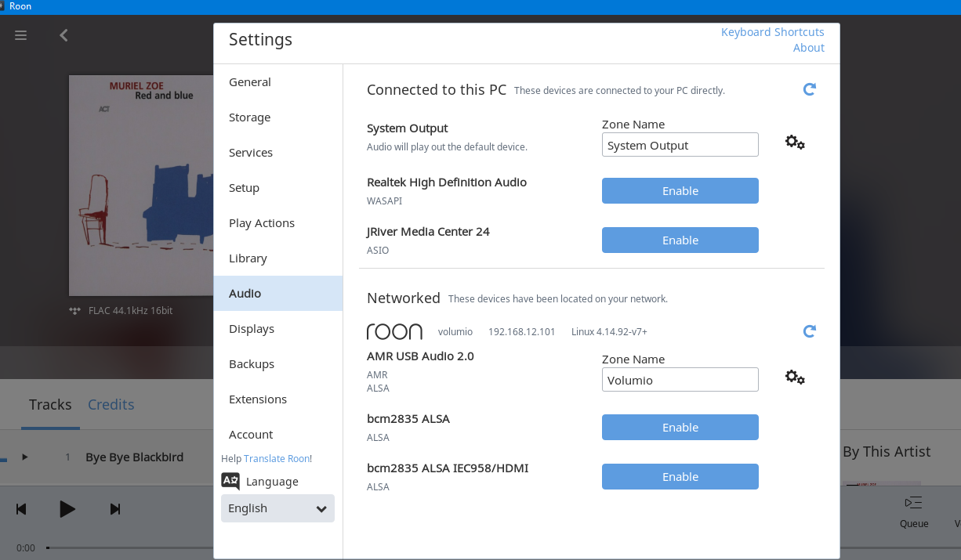Image resolution: width=961 pixels, height=560 pixels.
Task: Open the Language dropdown showing English
Action: pyautogui.click(x=277, y=508)
